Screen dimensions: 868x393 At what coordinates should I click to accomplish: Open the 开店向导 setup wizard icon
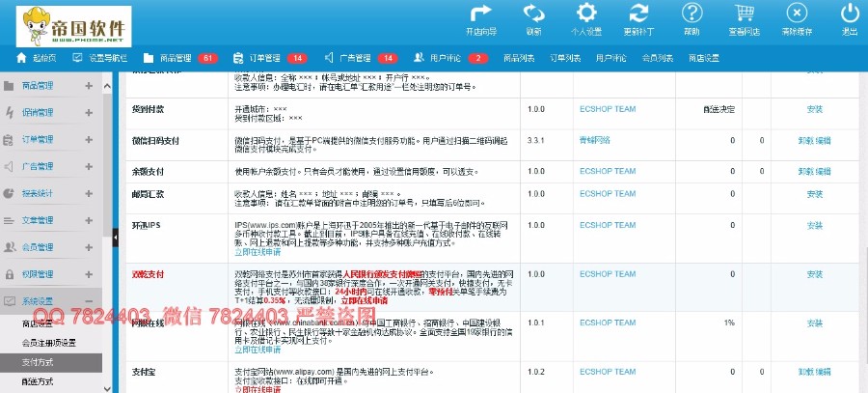tap(480, 14)
